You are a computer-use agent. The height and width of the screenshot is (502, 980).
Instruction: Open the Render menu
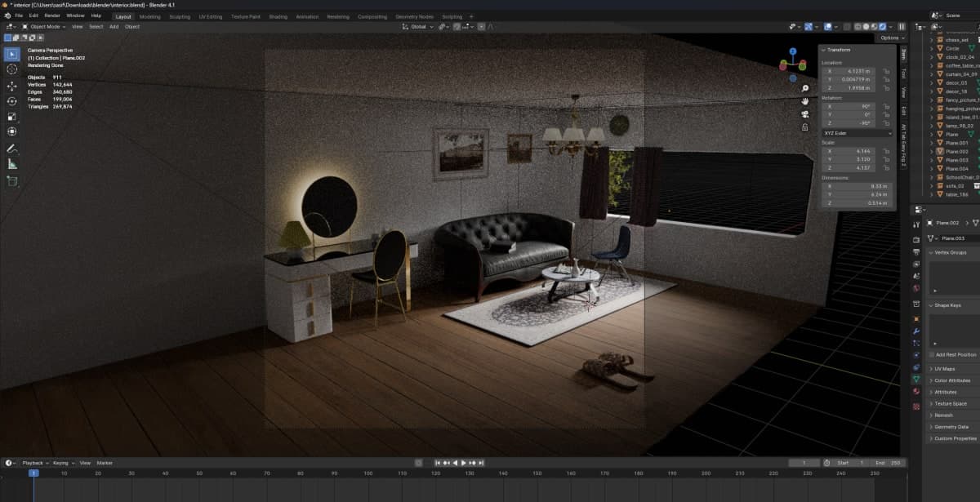point(52,16)
